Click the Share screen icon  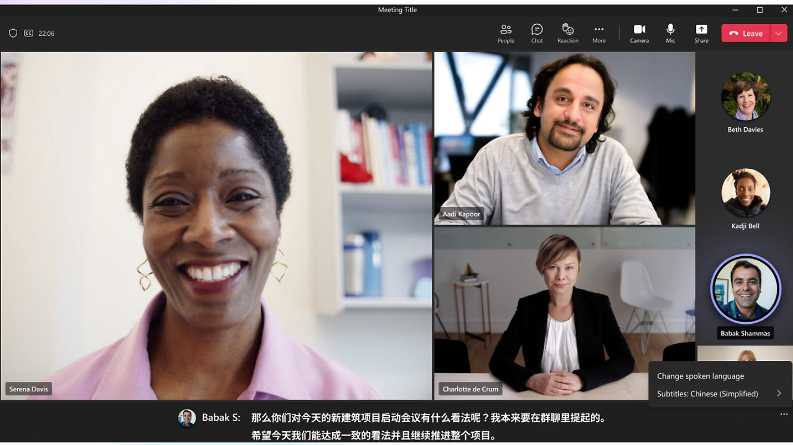tap(701, 32)
